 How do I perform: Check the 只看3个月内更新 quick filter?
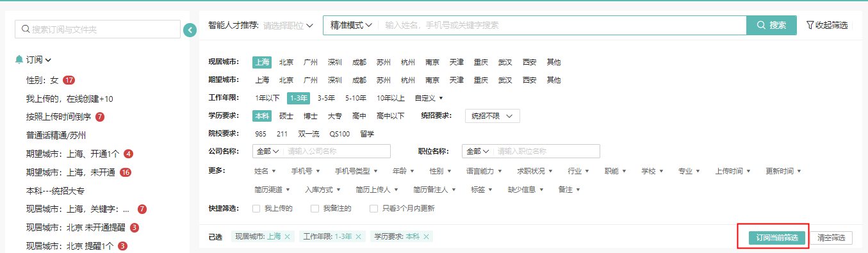tap(373, 209)
